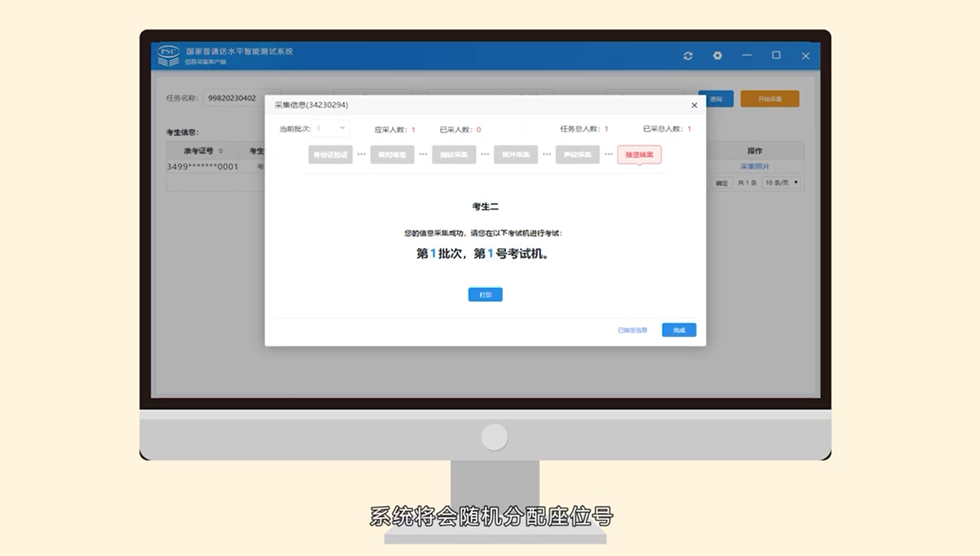Close the main application window
The image size is (980, 556).
click(x=806, y=56)
